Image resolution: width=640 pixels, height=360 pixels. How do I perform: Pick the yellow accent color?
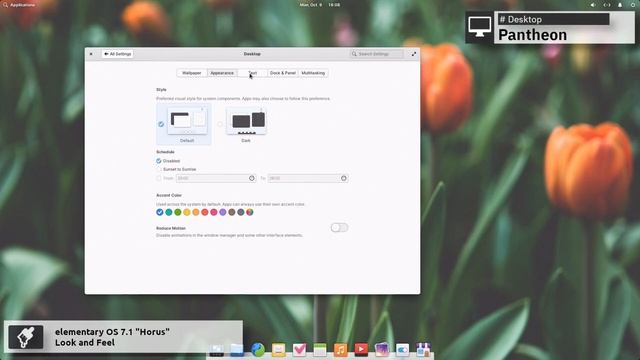[x=187, y=212]
